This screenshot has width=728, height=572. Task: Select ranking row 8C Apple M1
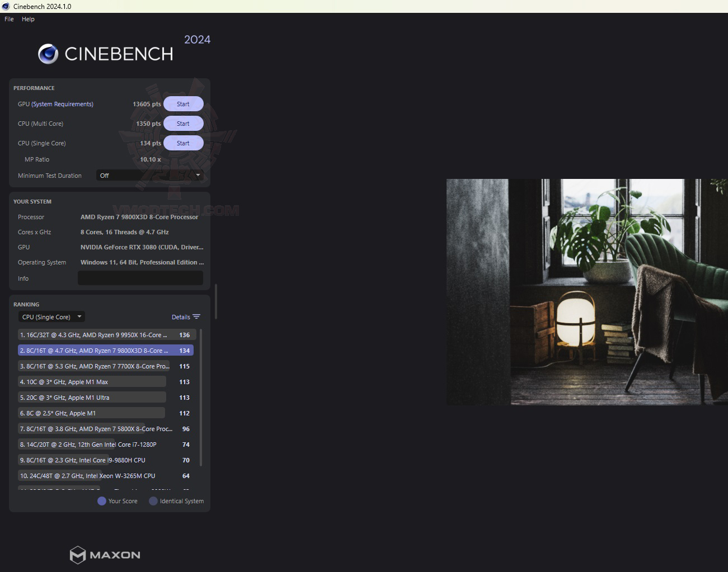[106, 413]
